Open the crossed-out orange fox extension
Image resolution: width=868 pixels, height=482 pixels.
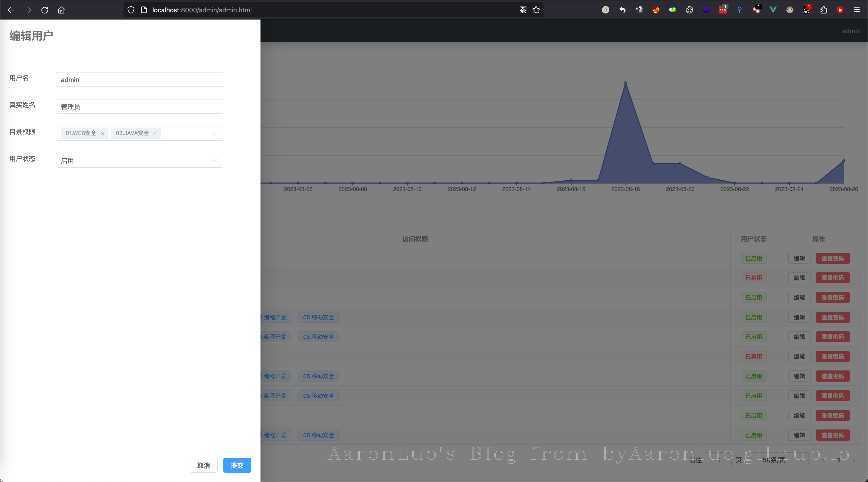(656, 10)
